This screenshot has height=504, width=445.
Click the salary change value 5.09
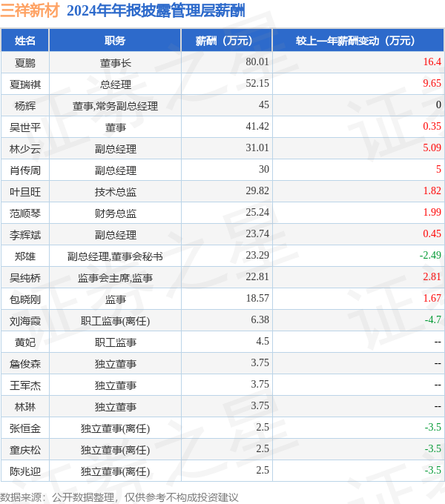(432, 147)
